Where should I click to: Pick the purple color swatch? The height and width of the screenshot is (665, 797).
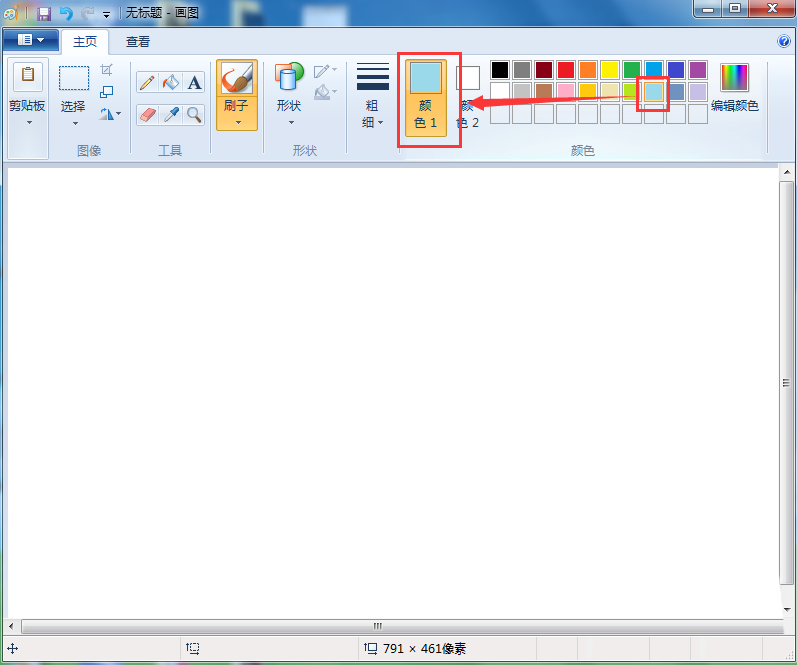[698, 70]
